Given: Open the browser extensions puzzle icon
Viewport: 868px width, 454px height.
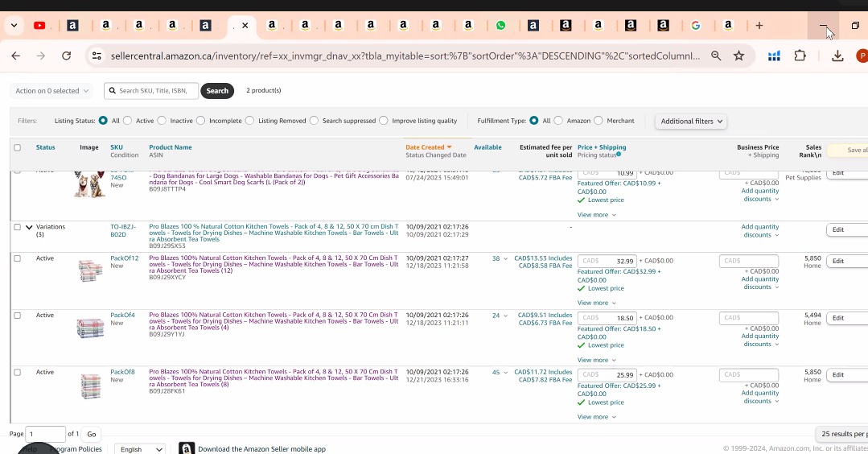Looking at the screenshot, I should [x=800, y=56].
